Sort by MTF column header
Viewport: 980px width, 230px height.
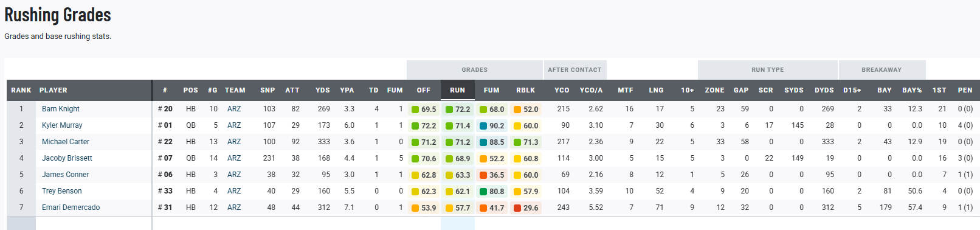coord(626,90)
